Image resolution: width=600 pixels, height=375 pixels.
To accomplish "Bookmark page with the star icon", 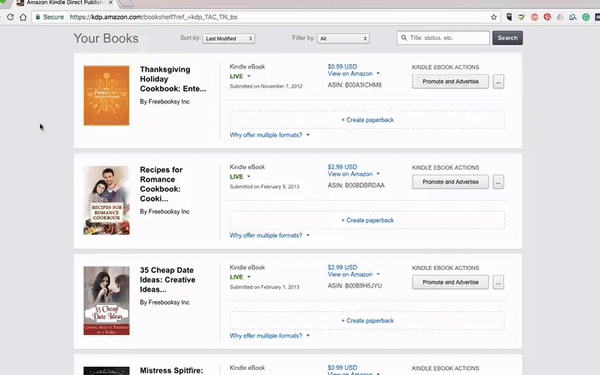I will (494, 17).
